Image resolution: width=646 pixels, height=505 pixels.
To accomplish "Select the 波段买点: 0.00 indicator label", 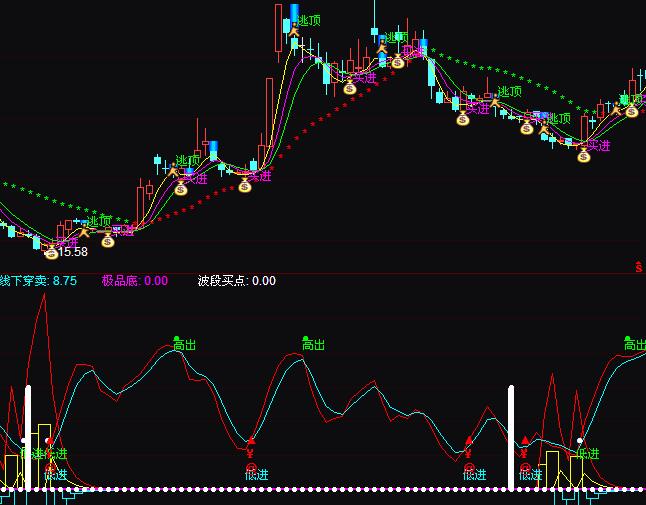I will pos(236,281).
